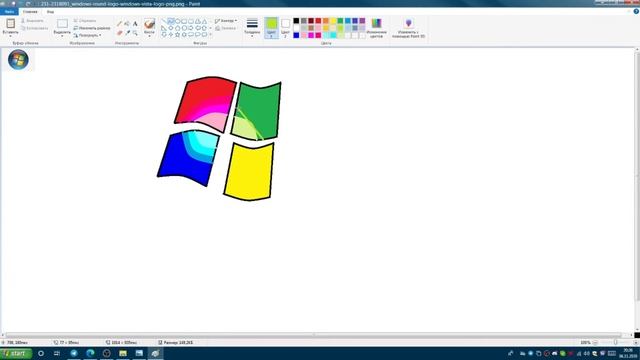Choose the Diamond shape
640x360 pixels.
point(171,28)
